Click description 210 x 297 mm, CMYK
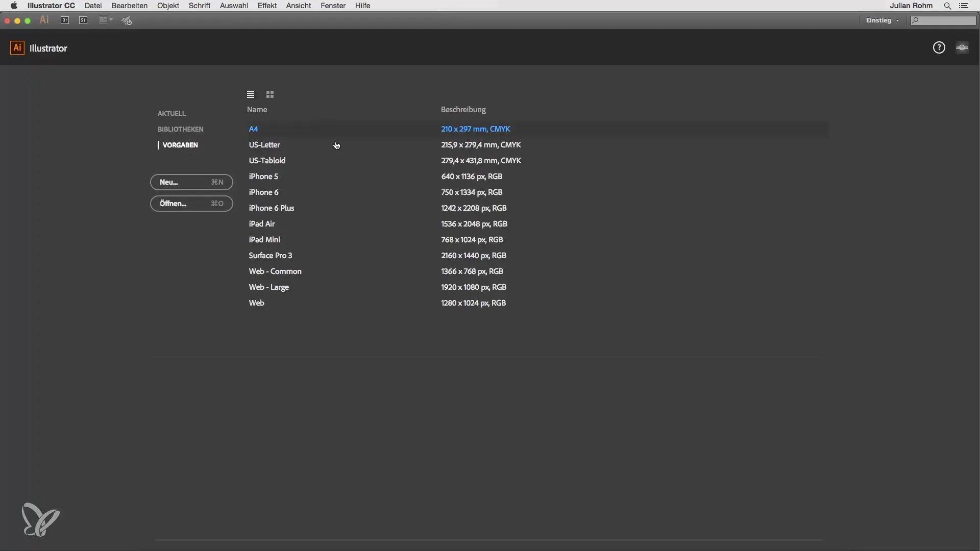 [476, 129]
